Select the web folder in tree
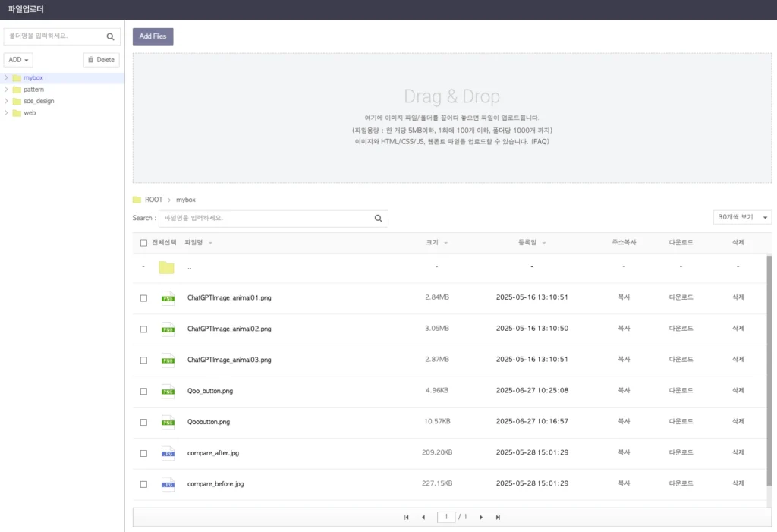The image size is (777, 532). point(30,113)
